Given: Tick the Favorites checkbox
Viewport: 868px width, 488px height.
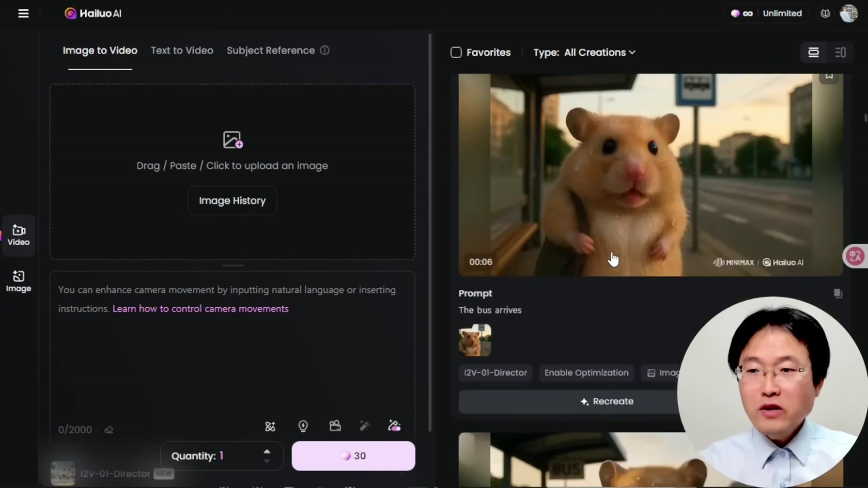Looking at the screenshot, I should click(456, 52).
